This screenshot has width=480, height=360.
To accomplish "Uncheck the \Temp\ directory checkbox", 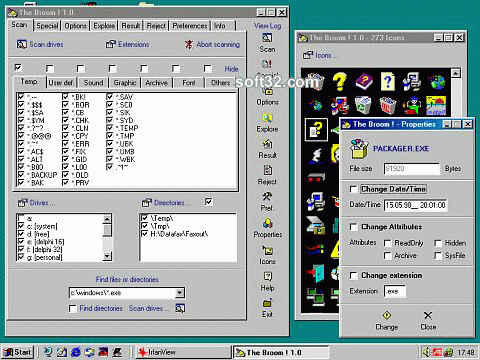I will [145, 218].
